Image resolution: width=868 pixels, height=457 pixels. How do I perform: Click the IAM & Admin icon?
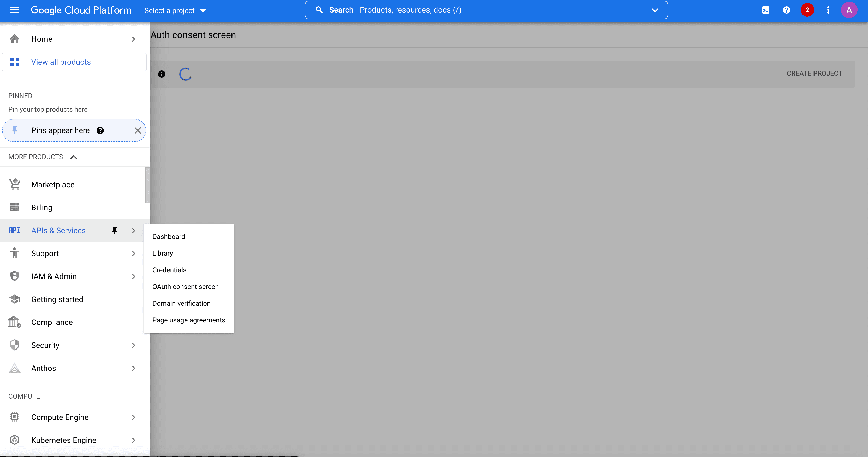click(15, 276)
